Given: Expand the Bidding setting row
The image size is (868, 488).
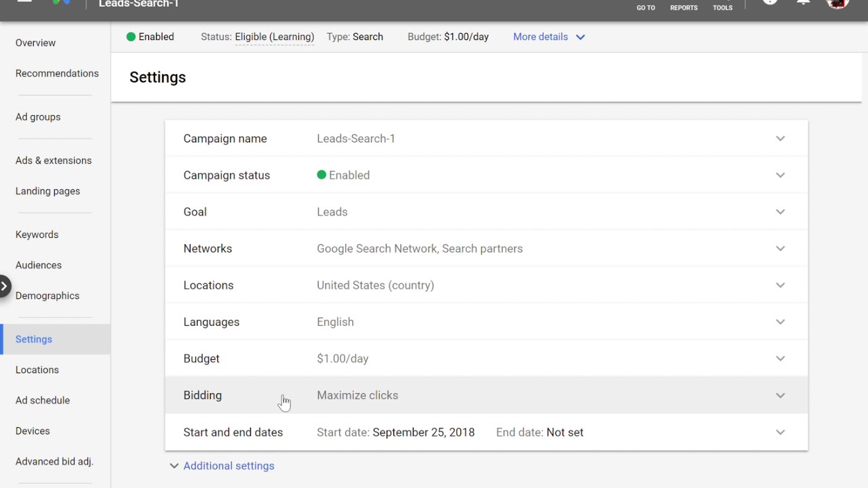Looking at the screenshot, I should (781, 395).
